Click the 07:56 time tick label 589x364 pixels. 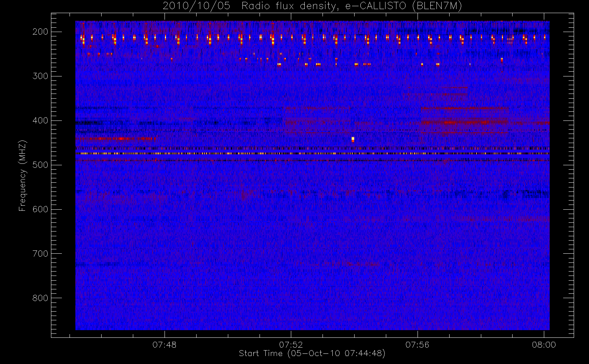pyautogui.click(x=418, y=345)
